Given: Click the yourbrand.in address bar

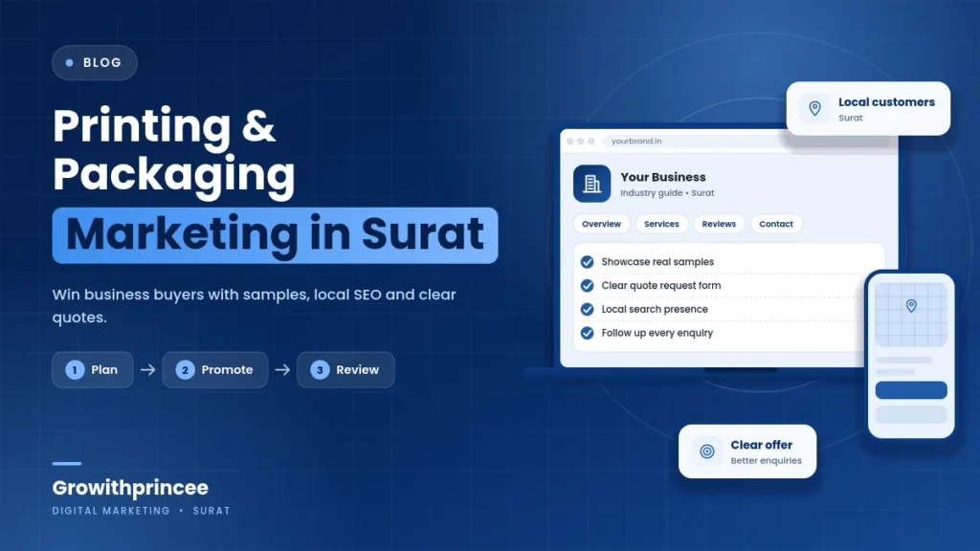Looking at the screenshot, I should [x=694, y=142].
